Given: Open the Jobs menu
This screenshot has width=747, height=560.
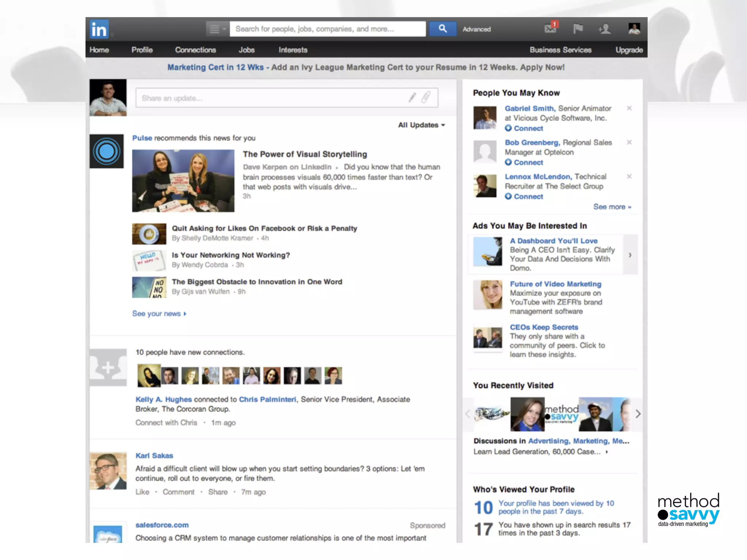Looking at the screenshot, I should point(247,50).
